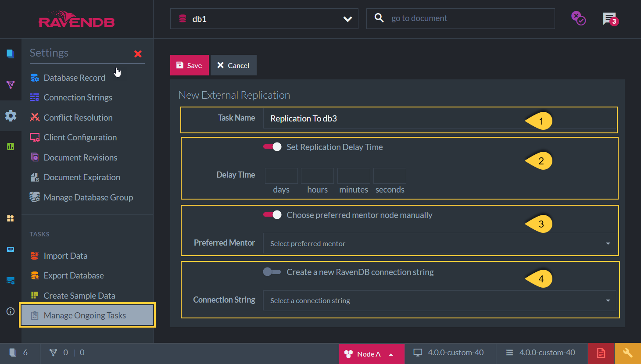
Task: Click the Database Record icon
Action: tap(35, 78)
